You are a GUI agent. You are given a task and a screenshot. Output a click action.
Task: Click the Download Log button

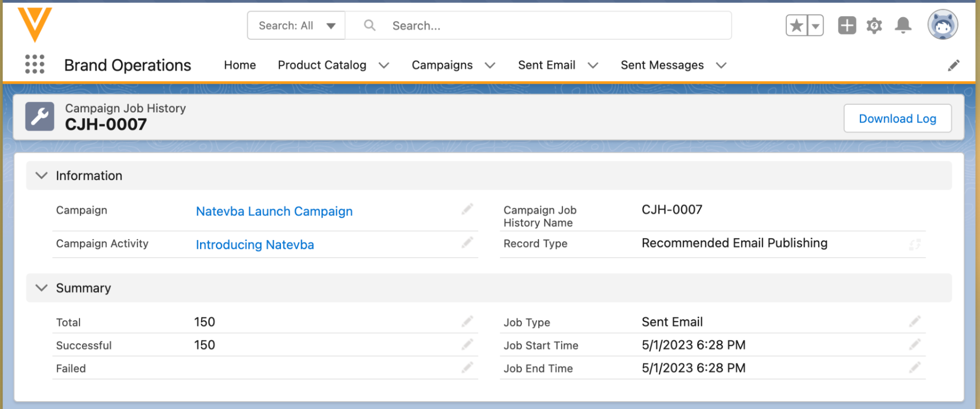tap(897, 119)
